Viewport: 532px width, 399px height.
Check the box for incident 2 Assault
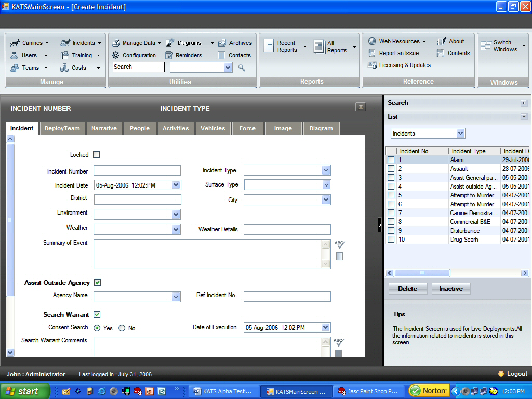click(x=391, y=169)
